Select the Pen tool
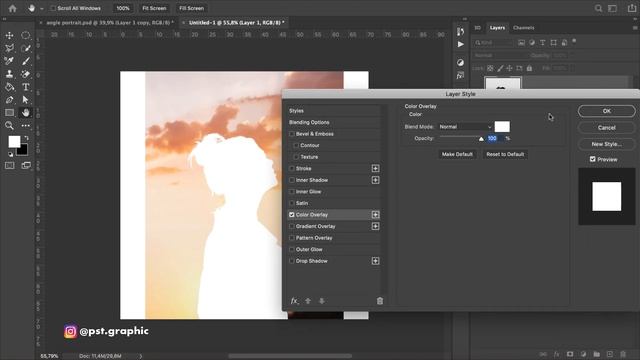Image resolution: width=640 pixels, height=360 pixels. [x=9, y=100]
